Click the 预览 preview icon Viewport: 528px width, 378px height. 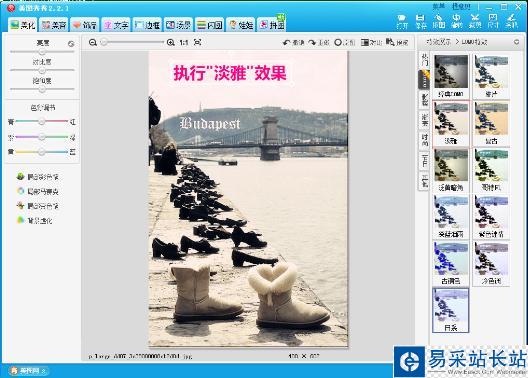coord(397,42)
